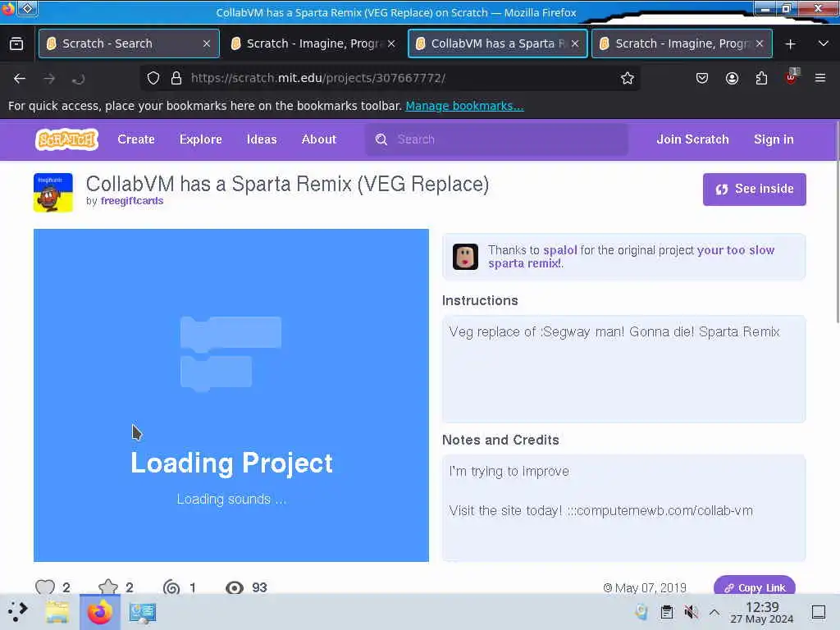
Task: Click Join Scratch
Action: 692,139
